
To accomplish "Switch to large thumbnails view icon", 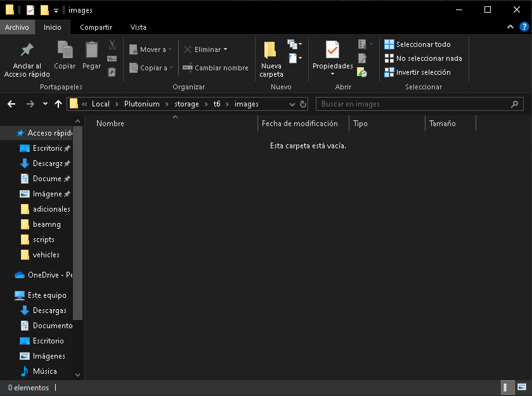I will [x=521, y=387].
